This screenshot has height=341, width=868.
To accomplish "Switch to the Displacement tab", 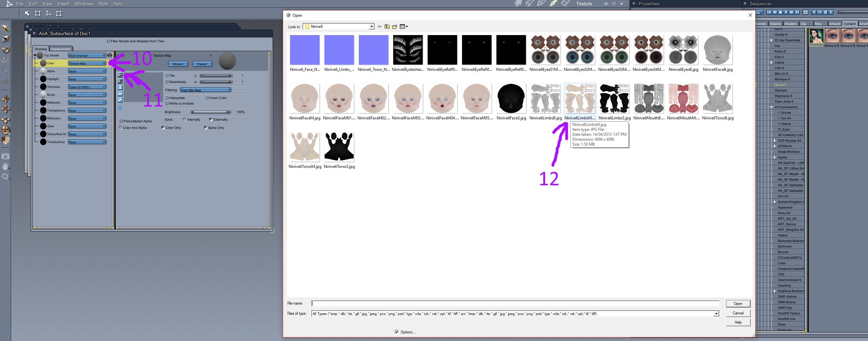I will point(60,49).
